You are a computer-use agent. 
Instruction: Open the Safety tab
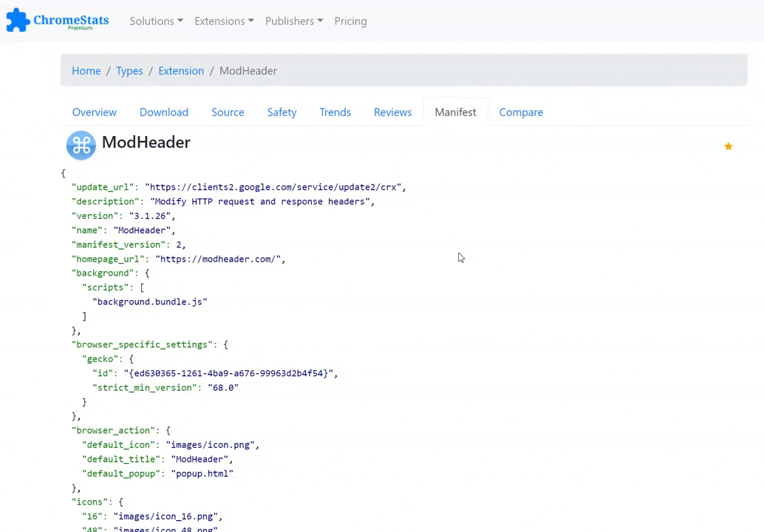tap(282, 112)
